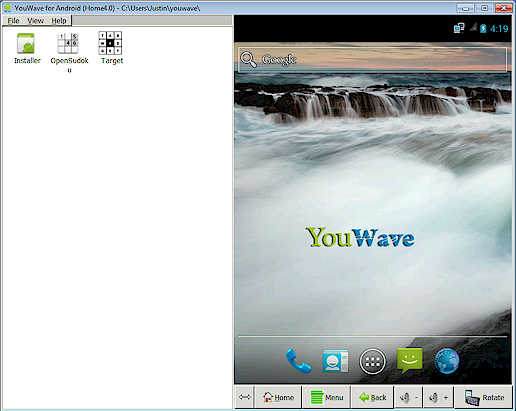Minimize the YouWave window
The image size is (516, 411).
[466, 8]
